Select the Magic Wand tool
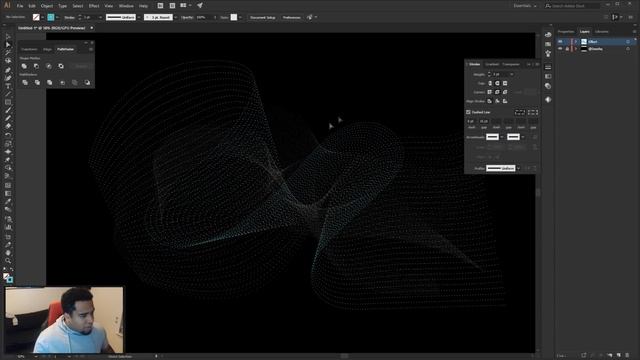The image size is (640, 360). point(8,53)
